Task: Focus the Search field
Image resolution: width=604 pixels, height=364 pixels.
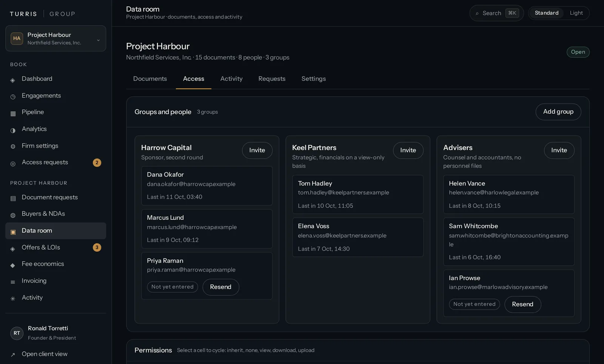Action: click(x=496, y=13)
